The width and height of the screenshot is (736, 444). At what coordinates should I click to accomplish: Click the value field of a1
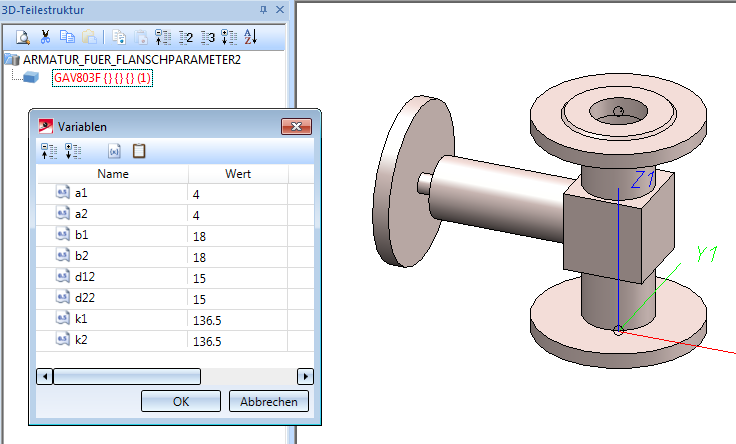point(238,194)
